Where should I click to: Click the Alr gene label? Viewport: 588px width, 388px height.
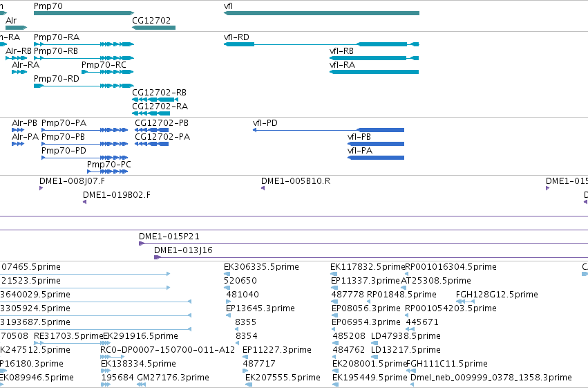[x=11, y=21]
